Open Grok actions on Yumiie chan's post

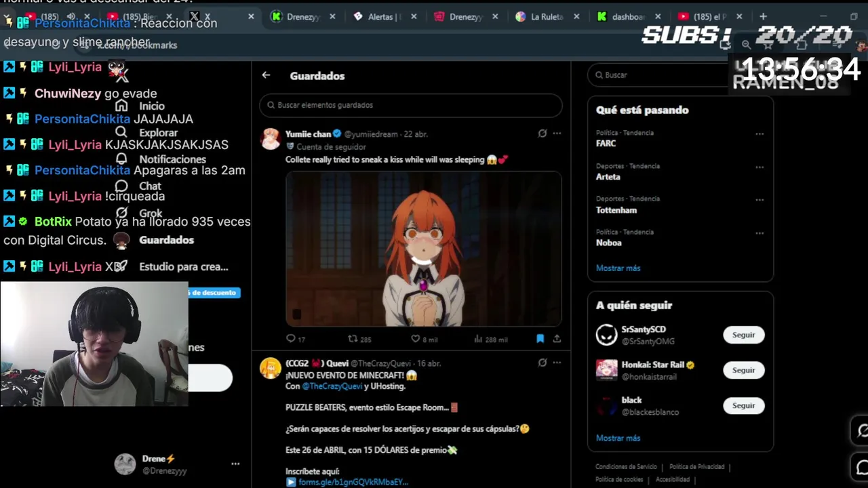coord(542,134)
